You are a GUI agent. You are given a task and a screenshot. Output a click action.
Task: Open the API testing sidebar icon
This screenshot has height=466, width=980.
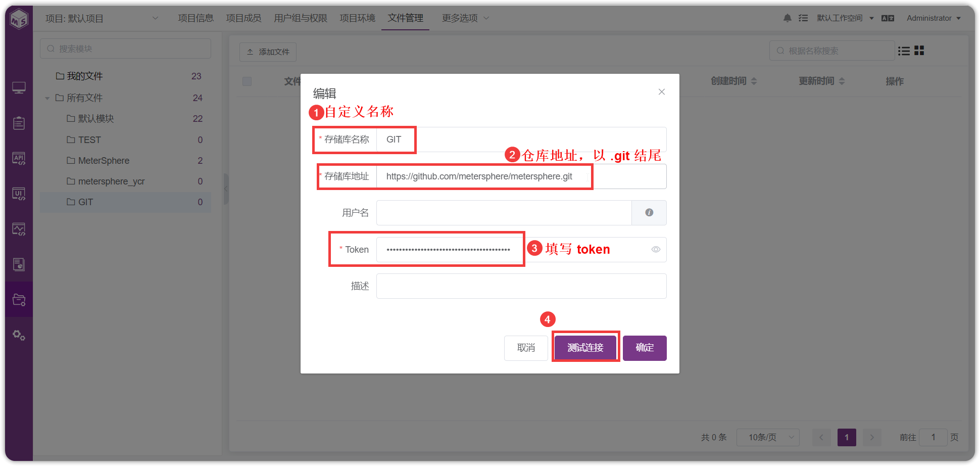click(19, 158)
